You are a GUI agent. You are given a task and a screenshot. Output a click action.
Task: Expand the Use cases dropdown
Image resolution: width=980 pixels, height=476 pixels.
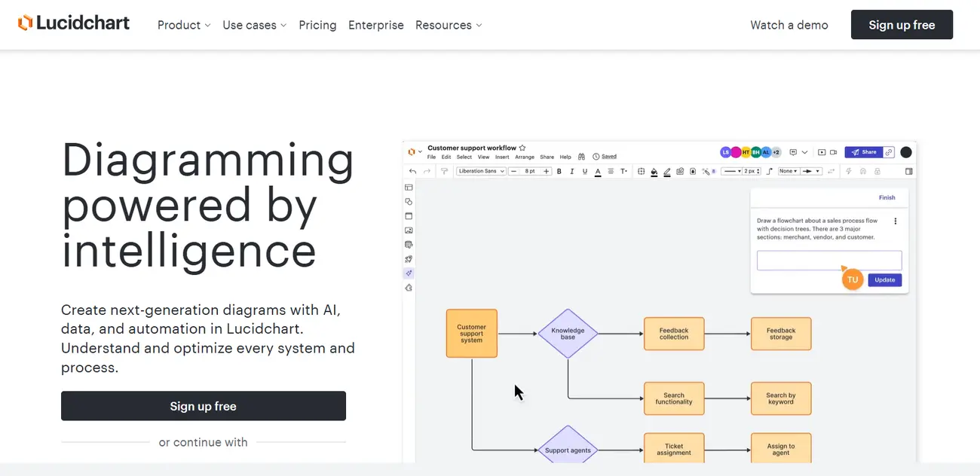(254, 25)
